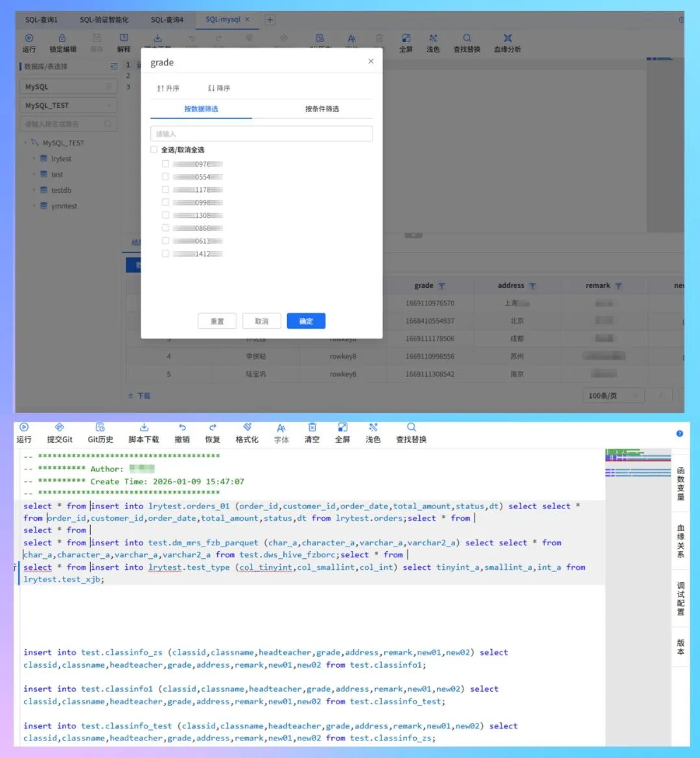The width and height of the screenshot is (700, 758).
Task: Expand the ymntest database node
Action: [34, 206]
